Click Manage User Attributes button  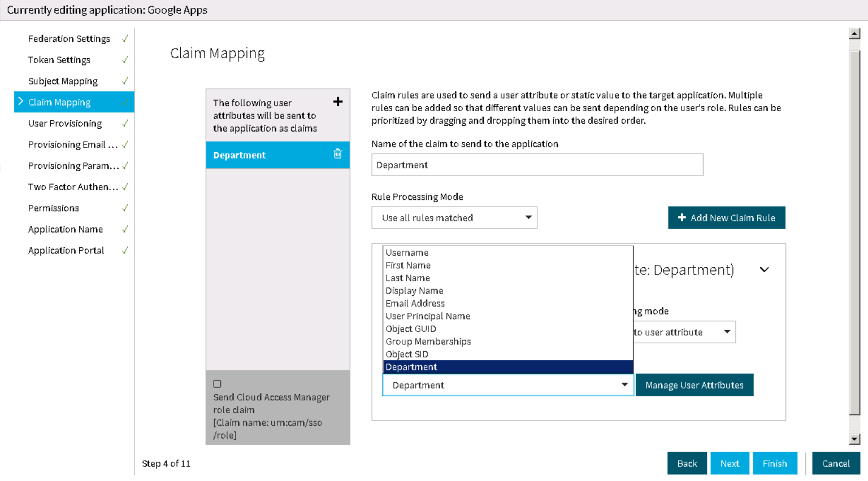(x=694, y=385)
